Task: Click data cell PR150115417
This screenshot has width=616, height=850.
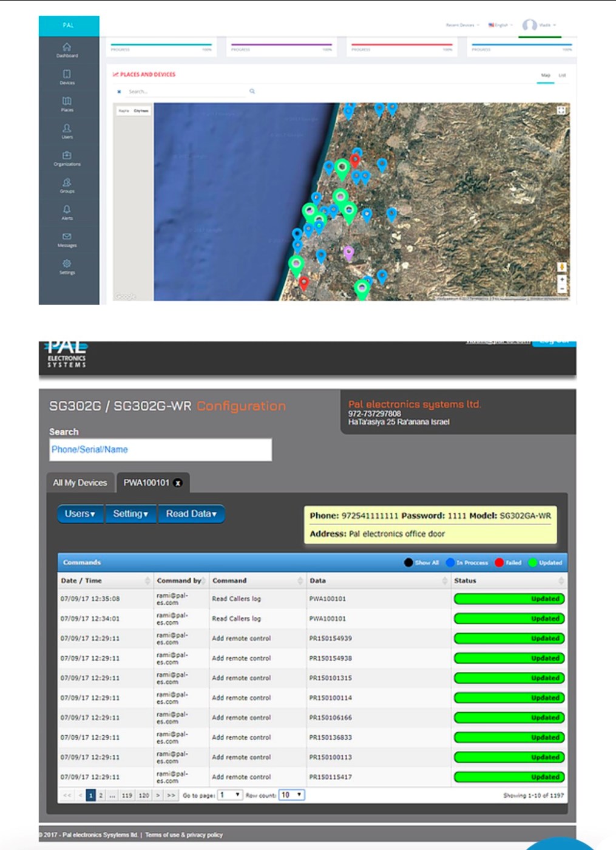Action: (x=331, y=777)
